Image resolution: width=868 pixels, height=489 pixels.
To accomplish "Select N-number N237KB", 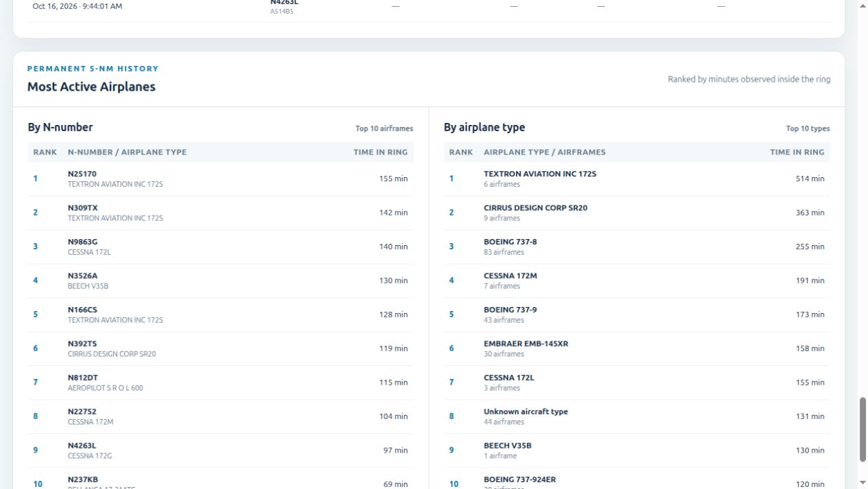I will click(x=83, y=479).
